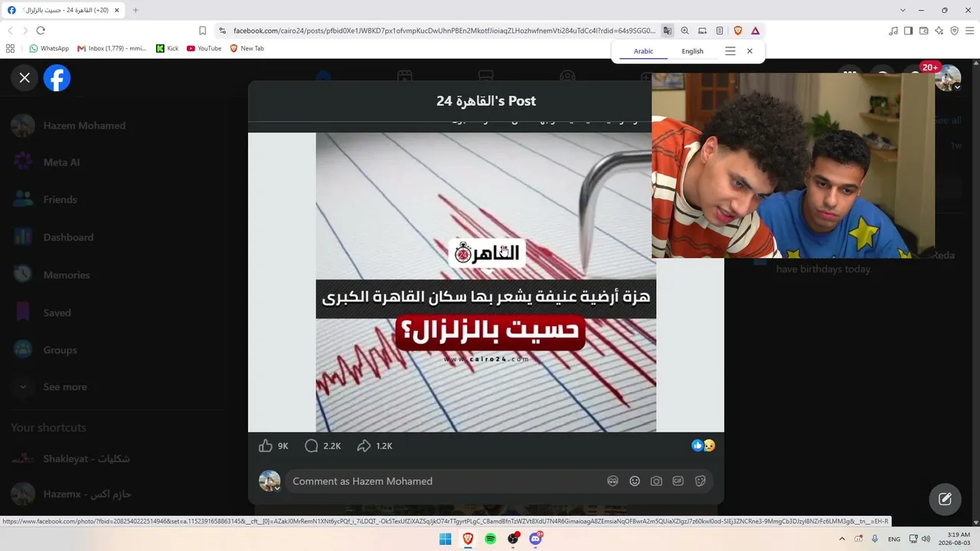Open the avatar sticker picker in the comment box

tap(612, 481)
